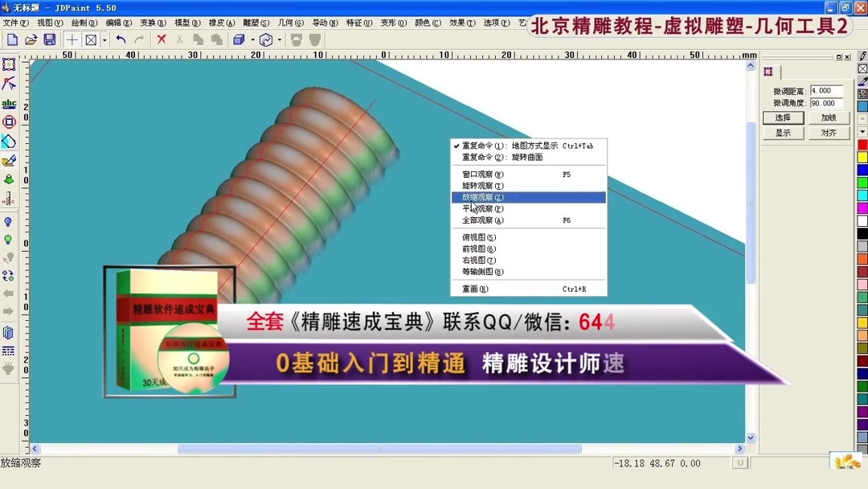868x489 pixels.
Task: Click the green lightbulb icon in left toolbar
Action: (x=10, y=240)
